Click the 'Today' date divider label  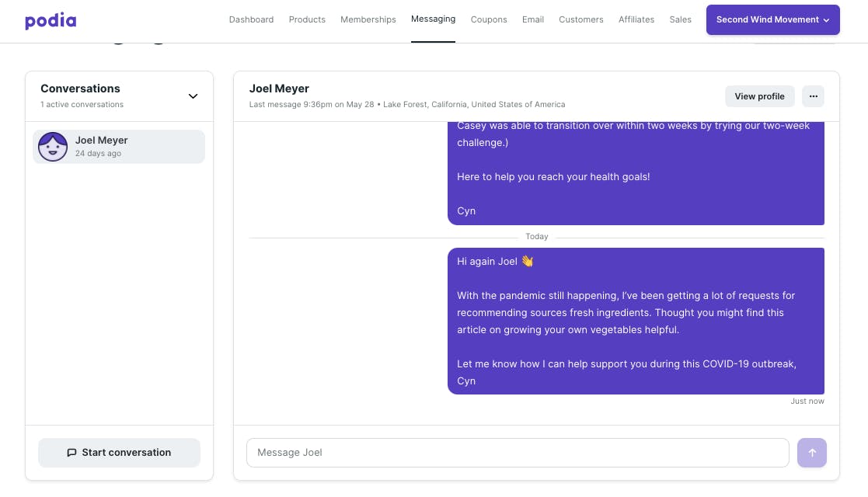(536, 236)
